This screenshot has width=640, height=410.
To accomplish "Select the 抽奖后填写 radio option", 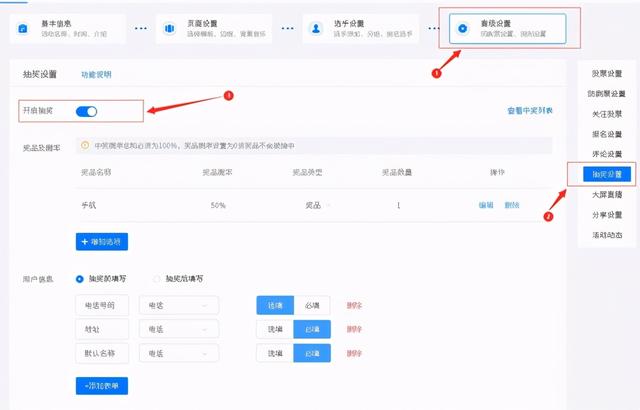I will pyautogui.click(x=156, y=279).
